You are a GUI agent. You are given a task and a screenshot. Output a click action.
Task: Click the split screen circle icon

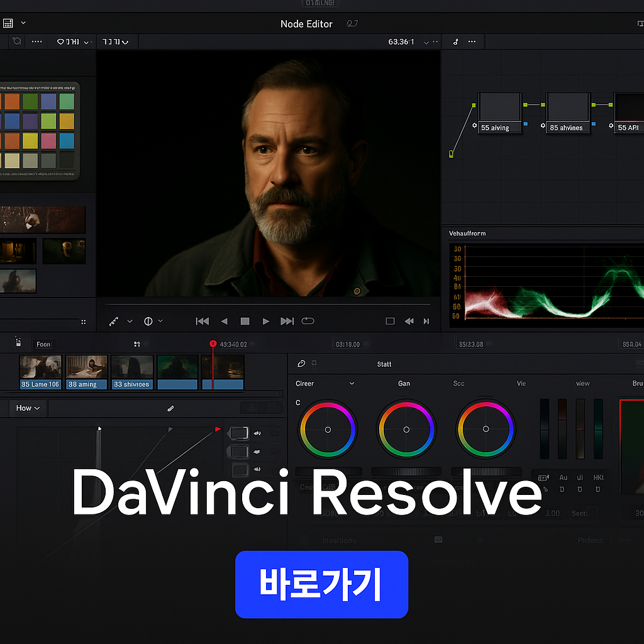pyautogui.click(x=148, y=321)
